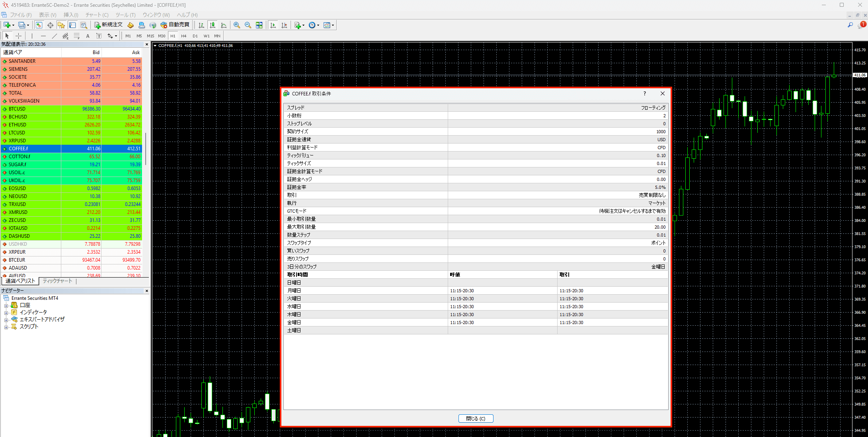Toggle the chart auto scroll button

pyautogui.click(x=273, y=25)
